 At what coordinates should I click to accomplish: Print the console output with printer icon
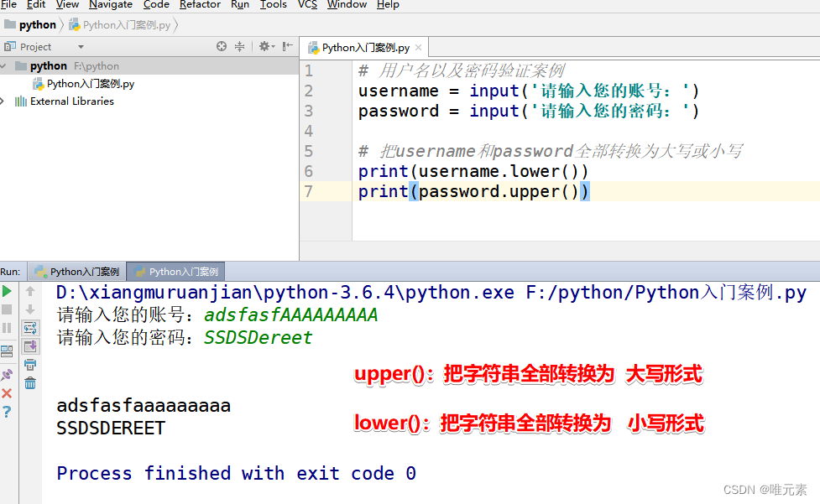pos(30,365)
